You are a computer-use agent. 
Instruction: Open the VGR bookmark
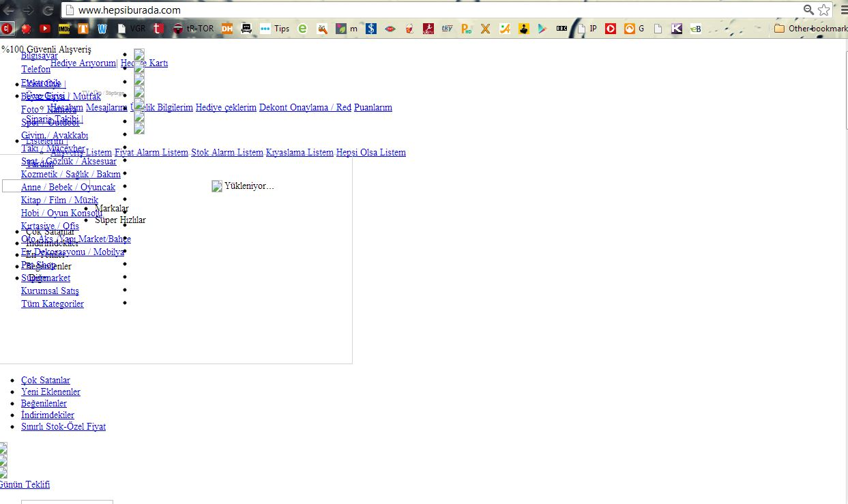click(x=132, y=29)
